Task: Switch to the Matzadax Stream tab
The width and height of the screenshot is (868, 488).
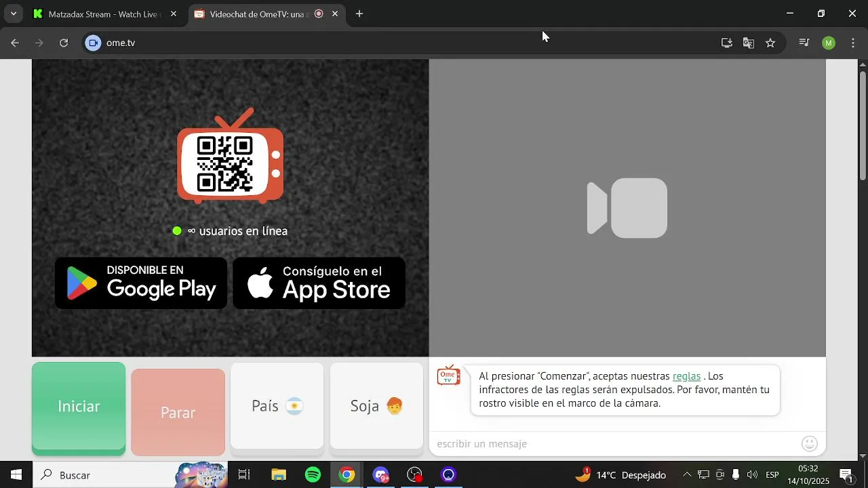Action: (x=105, y=14)
